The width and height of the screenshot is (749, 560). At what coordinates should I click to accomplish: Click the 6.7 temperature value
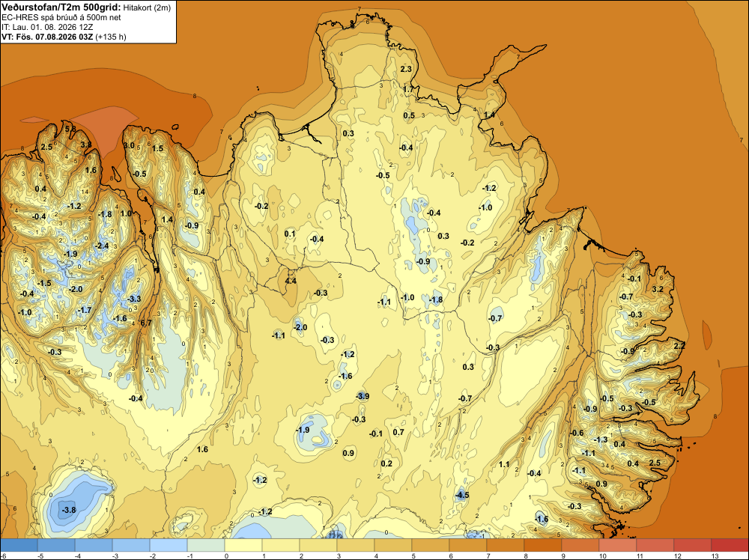pos(146,323)
